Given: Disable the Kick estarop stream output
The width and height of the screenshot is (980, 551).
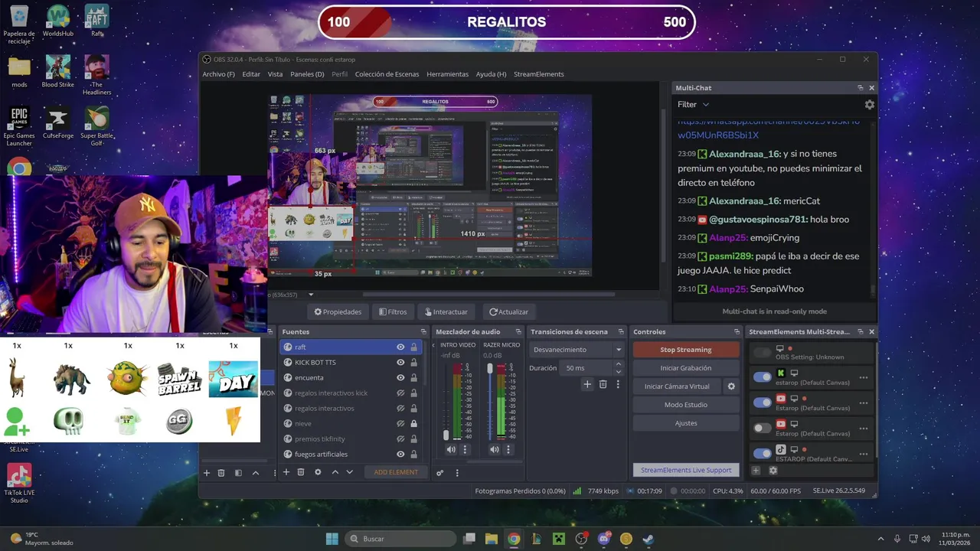Looking at the screenshot, I should coord(762,377).
